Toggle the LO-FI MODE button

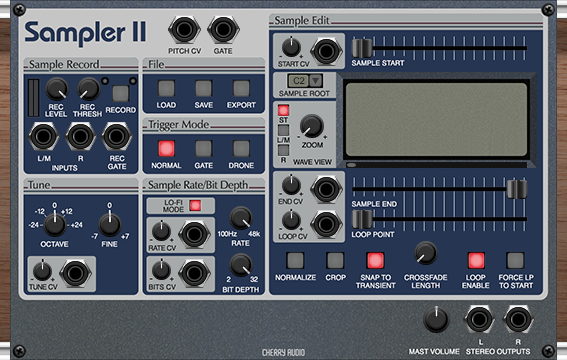pyautogui.click(x=195, y=205)
